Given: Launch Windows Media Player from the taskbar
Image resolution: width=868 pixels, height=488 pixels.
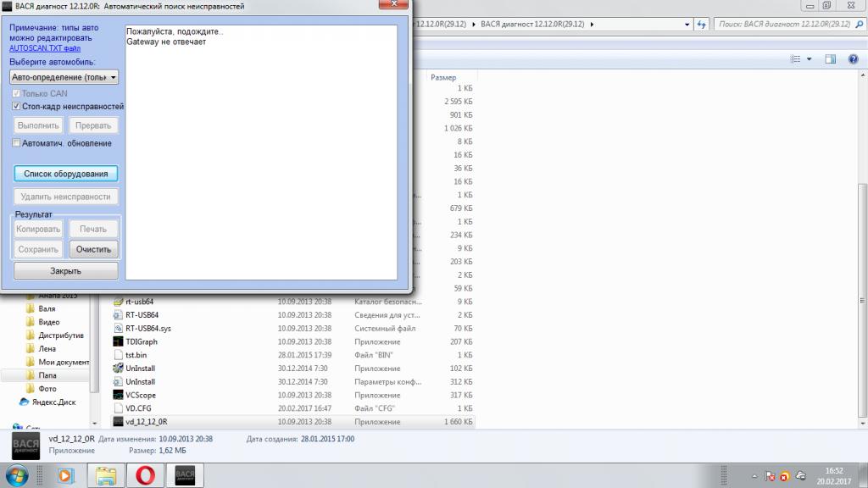Looking at the screenshot, I should pyautogui.click(x=65, y=475).
